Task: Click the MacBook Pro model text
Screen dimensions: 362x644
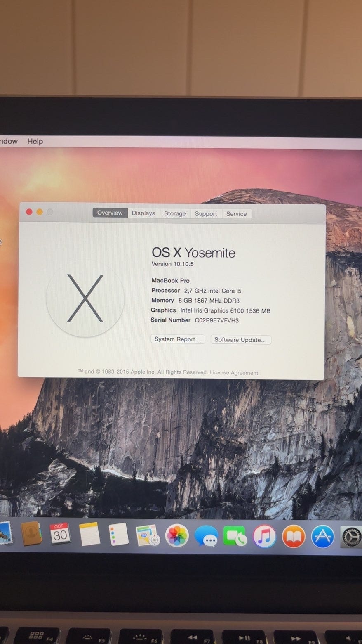Action: click(x=170, y=281)
